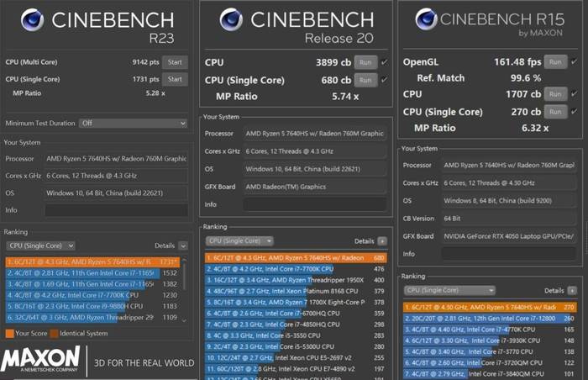Run the R15 OpenGL benchmark
This screenshot has width=588, height=380.
tap(554, 61)
